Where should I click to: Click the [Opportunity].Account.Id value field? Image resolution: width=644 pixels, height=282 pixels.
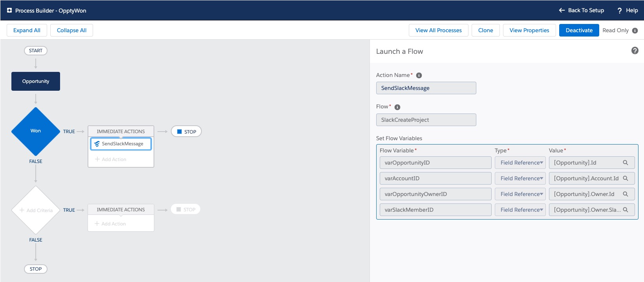click(x=592, y=178)
